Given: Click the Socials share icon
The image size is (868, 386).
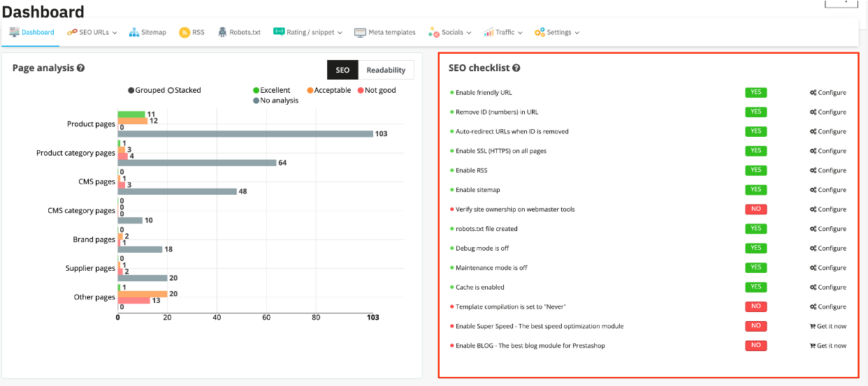Looking at the screenshot, I should (x=433, y=32).
